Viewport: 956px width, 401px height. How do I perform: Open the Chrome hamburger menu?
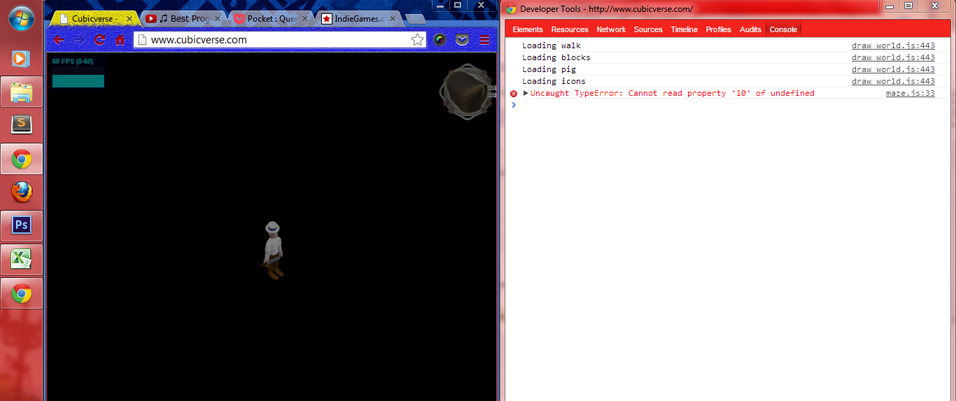coord(485,40)
